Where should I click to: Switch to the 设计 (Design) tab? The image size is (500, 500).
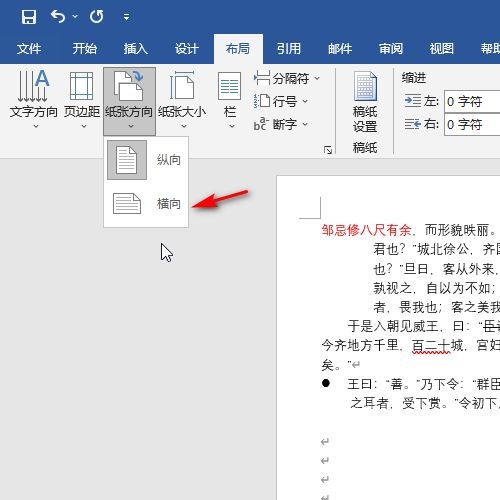click(x=187, y=49)
